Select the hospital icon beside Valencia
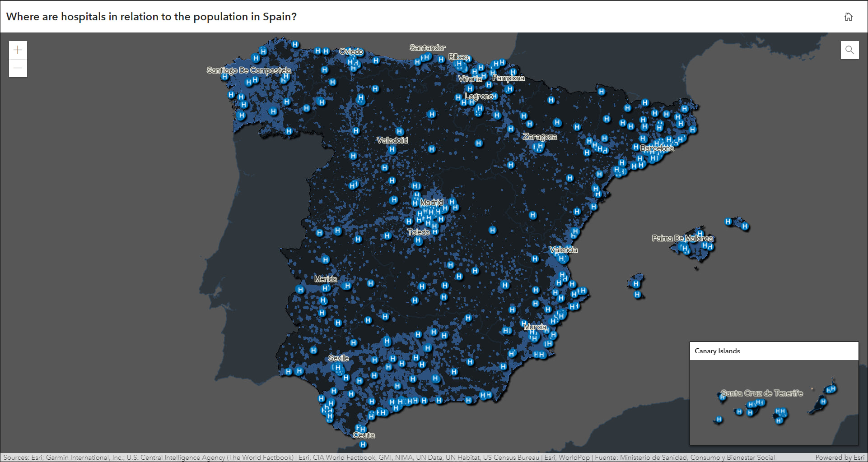This screenshot has height=462, width=868. pos(561,259)
